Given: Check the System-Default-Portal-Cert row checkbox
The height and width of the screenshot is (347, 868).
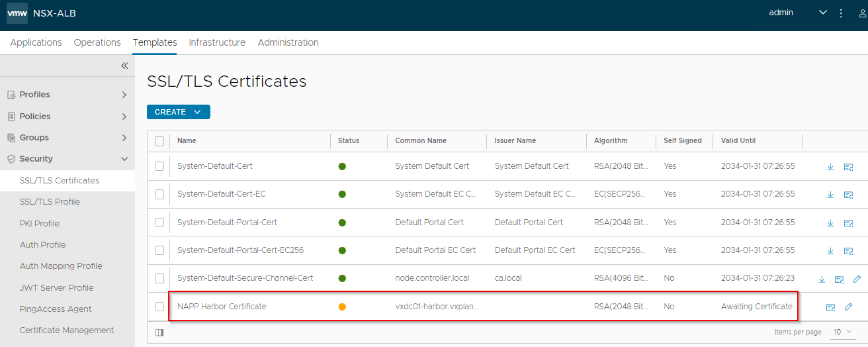Looking at the screenshot, I should 159,223.
